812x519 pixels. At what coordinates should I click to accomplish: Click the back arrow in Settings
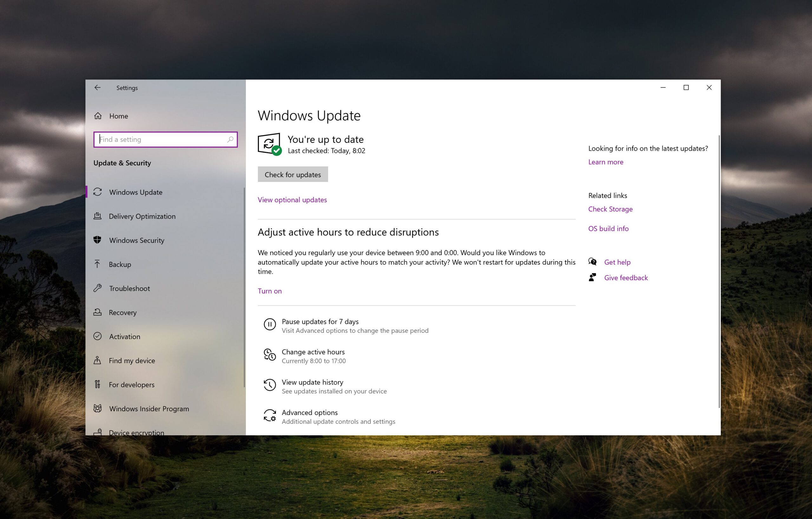pyautogui.click(x=97, y=88)
